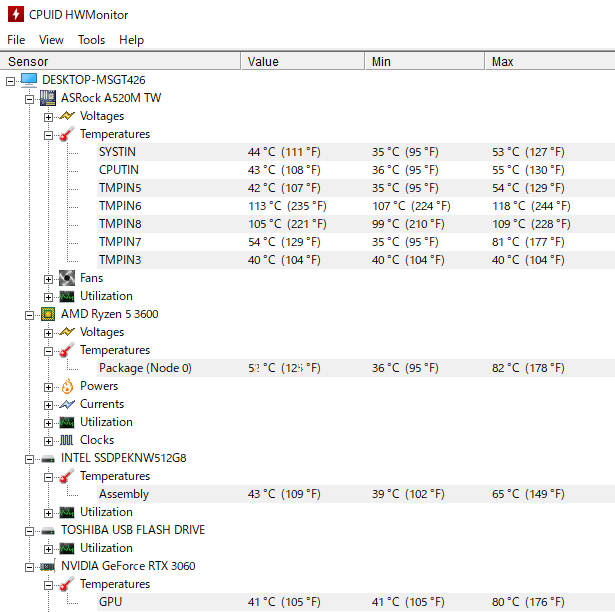Click the Ryzen Voltages wave icon
This screenshot has width=615, height=612.
click(x=67, y=332)
